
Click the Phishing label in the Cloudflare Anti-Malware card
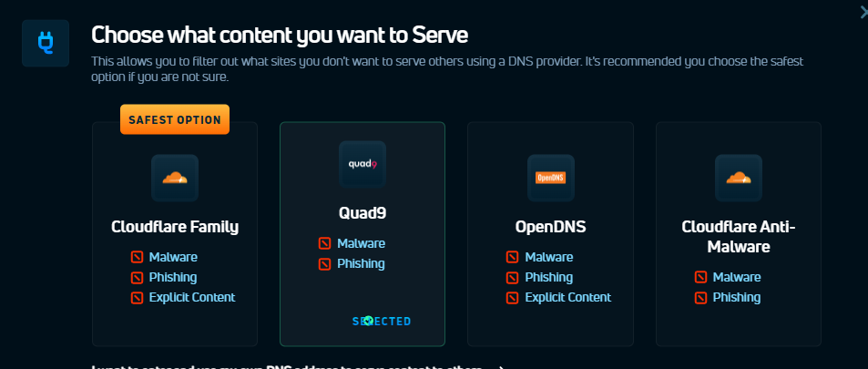(x=737, y=298)
